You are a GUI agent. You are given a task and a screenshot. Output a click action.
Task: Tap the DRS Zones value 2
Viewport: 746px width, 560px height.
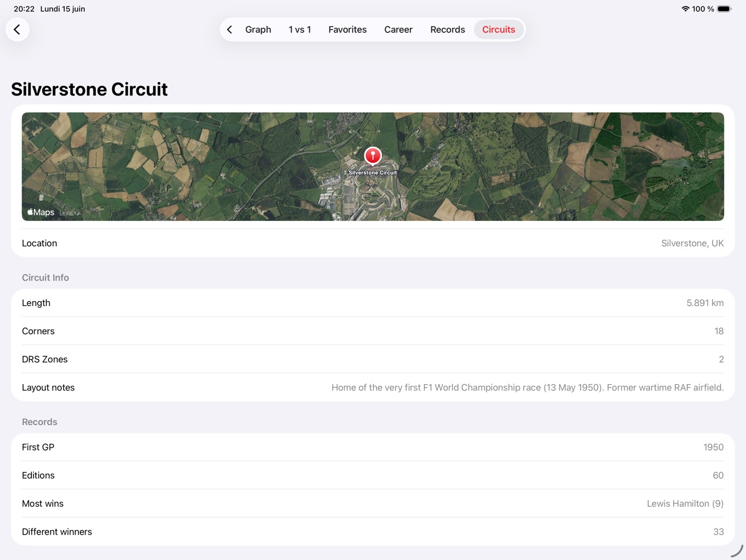pos(721,359)
